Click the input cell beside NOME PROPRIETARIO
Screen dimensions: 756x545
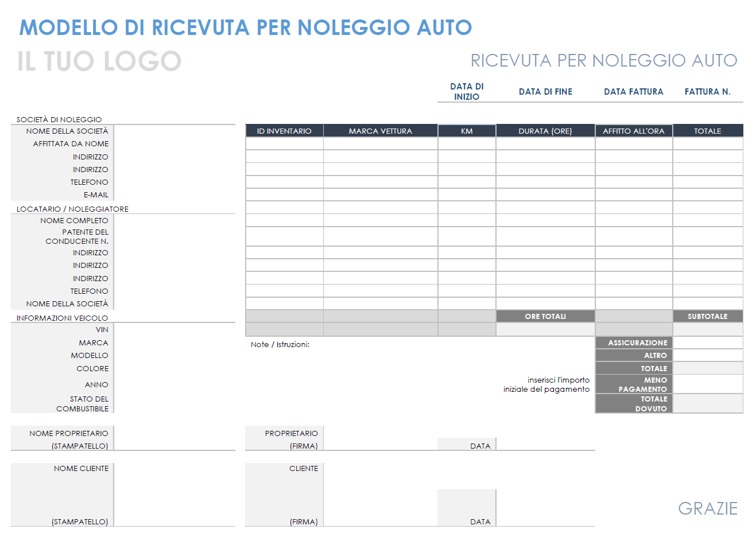175,438
